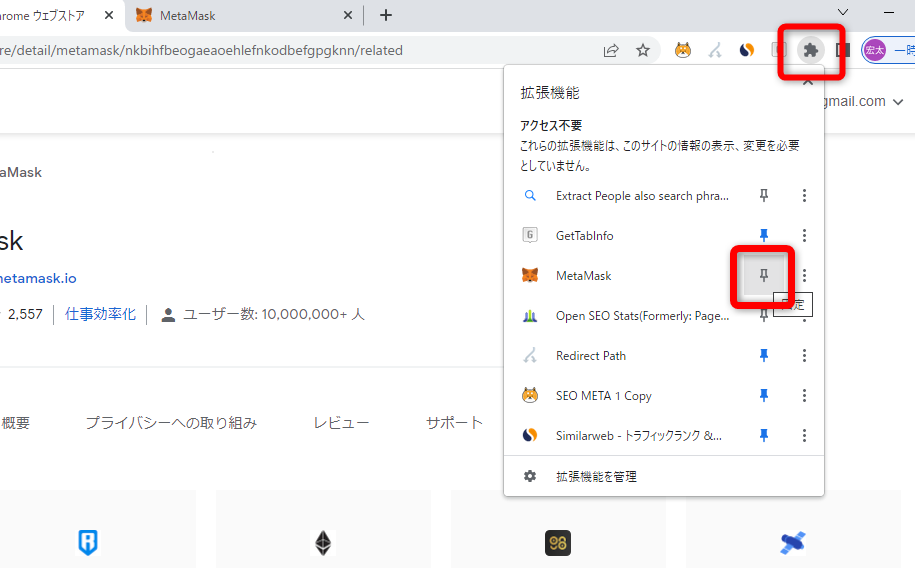Screen dimensions: 915x568
Task: Click the Similarweb toolbar extension icon
Action: tap(747, 50)
